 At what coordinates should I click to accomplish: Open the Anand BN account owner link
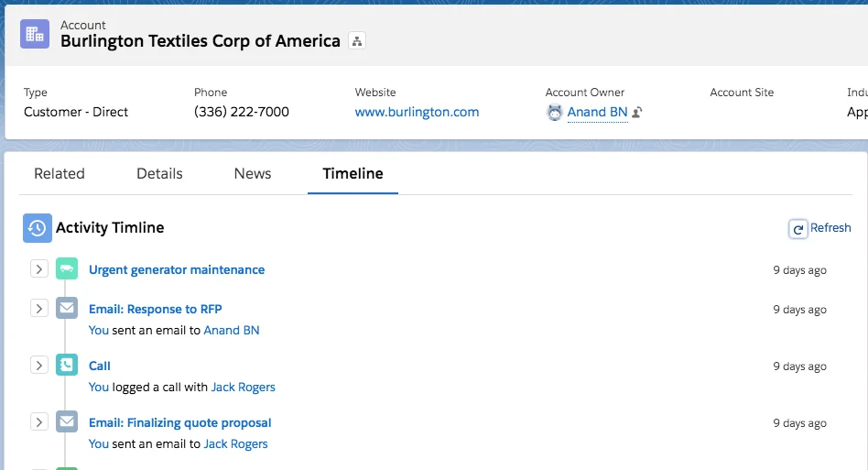point(597,112)
